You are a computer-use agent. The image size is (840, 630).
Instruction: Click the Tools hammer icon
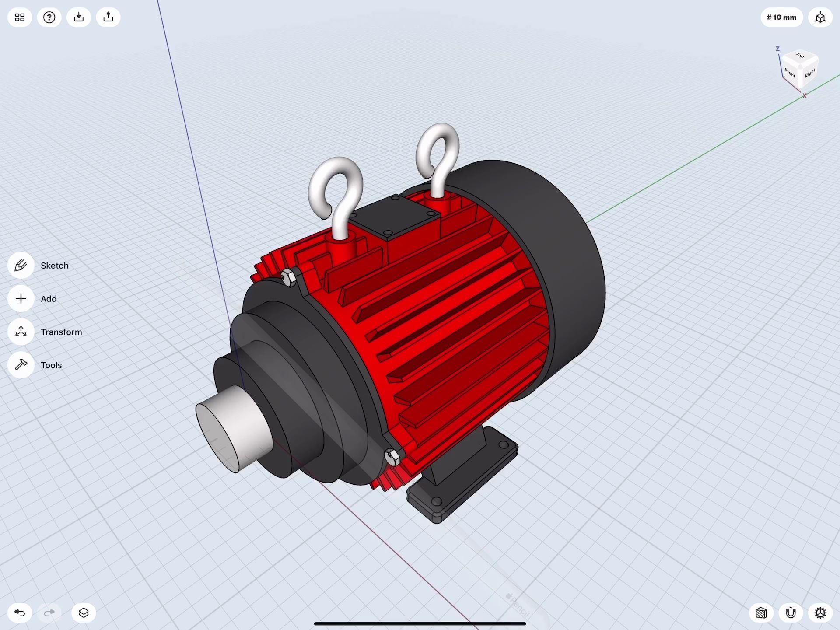pyautogui.click(x=21, y=365)
